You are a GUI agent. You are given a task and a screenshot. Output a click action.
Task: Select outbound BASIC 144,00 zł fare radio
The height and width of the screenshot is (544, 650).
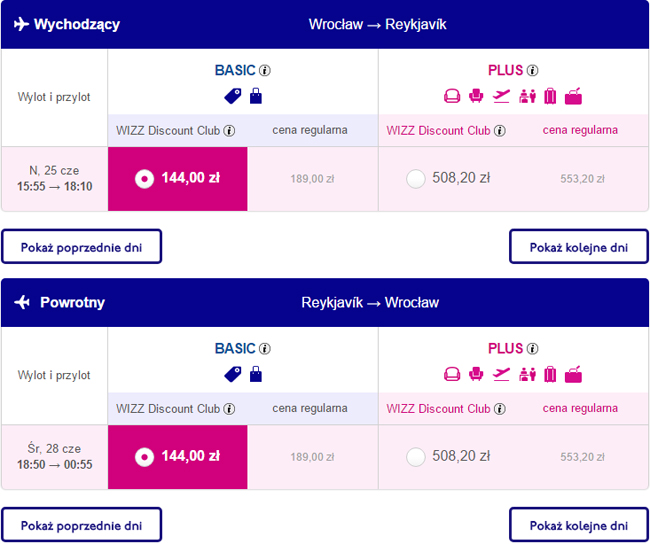144,179
